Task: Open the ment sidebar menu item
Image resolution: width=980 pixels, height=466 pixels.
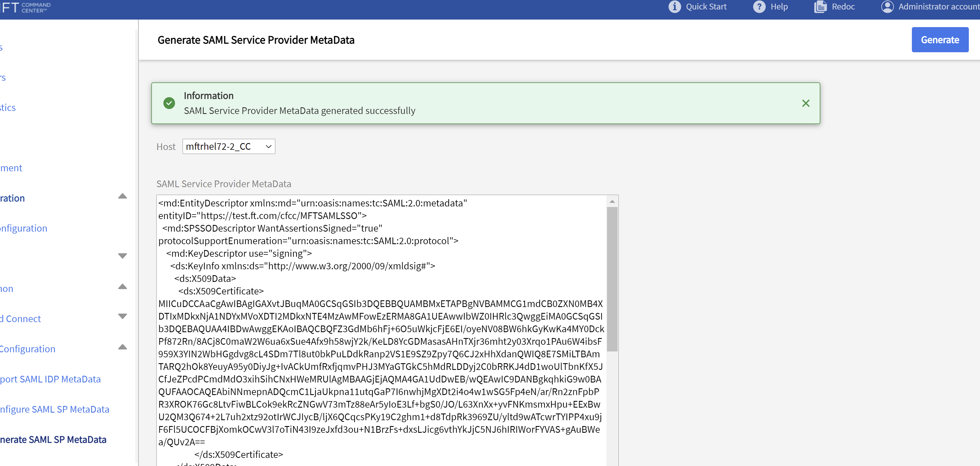Action: [11, 168]
